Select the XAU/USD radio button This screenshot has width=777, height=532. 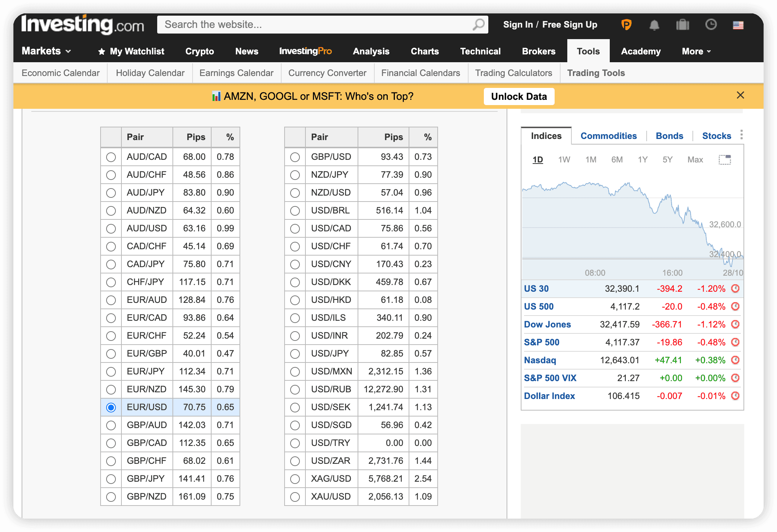pyautogui.click(x=295, y=497)
